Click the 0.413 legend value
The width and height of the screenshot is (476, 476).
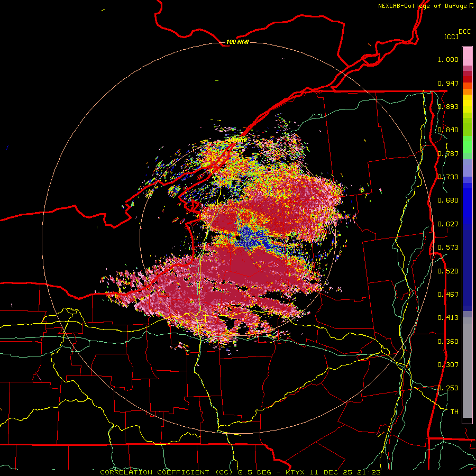(x=448, y=318)
